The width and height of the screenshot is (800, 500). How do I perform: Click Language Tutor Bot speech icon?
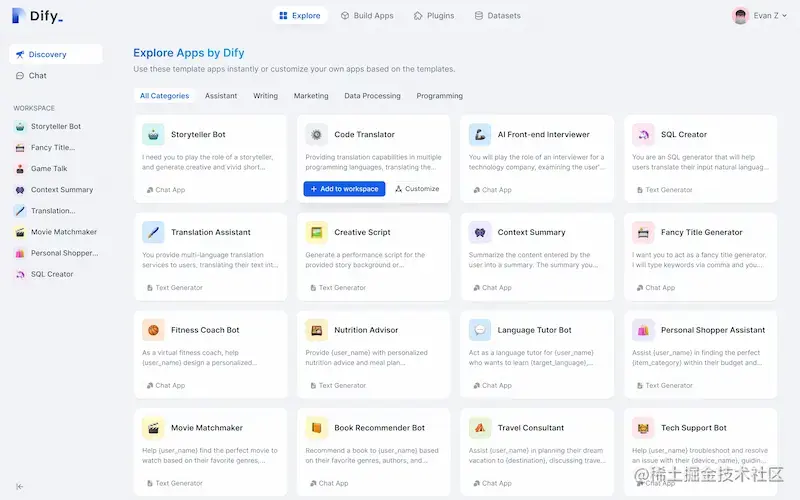(480, 330)
